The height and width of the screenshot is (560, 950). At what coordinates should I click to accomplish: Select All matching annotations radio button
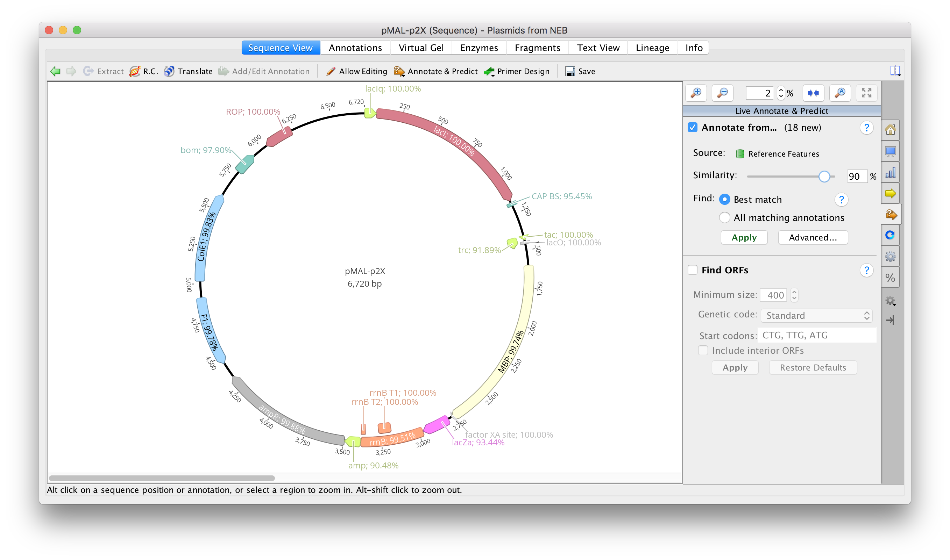[x=724, y=217]
